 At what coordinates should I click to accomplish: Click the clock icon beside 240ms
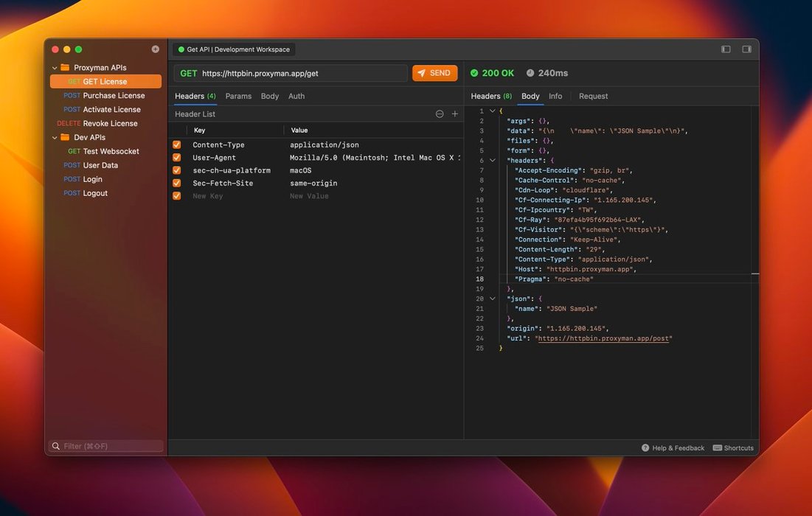pyautogui.click(x=530, y=73)
